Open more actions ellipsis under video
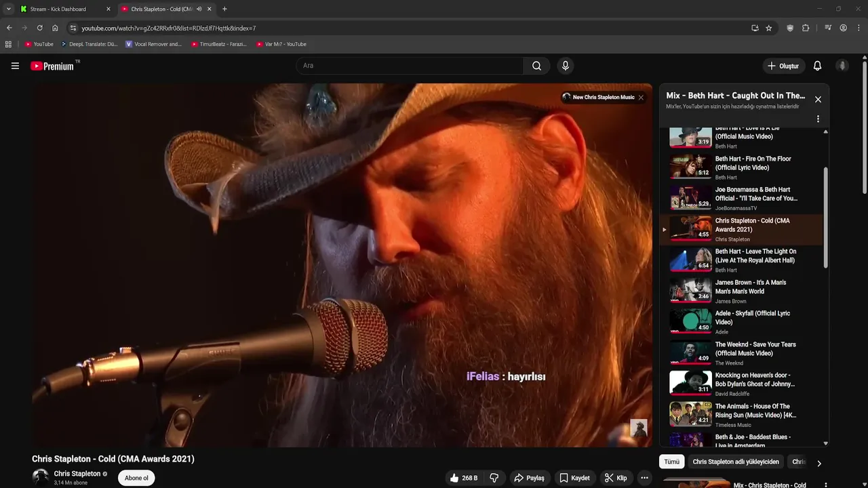 (644, 478)
